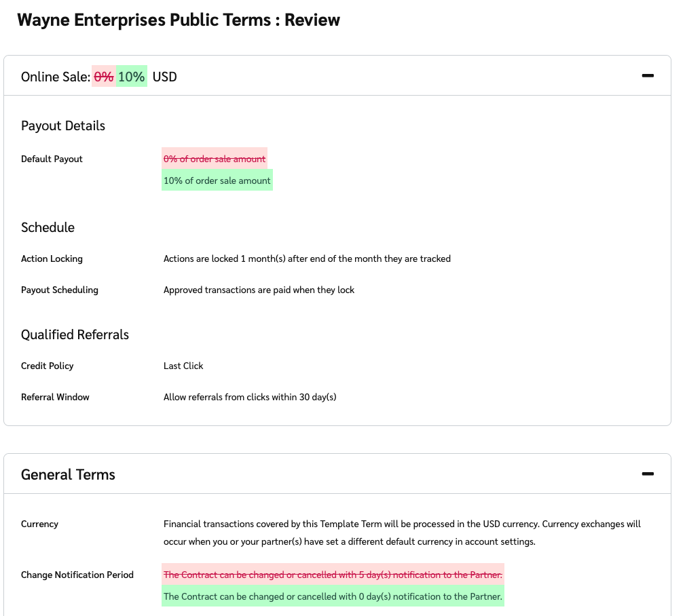The image size is (685, 616).
Task: Click the removed 0% of order sale amount
Action: click(x=214, y=159)
